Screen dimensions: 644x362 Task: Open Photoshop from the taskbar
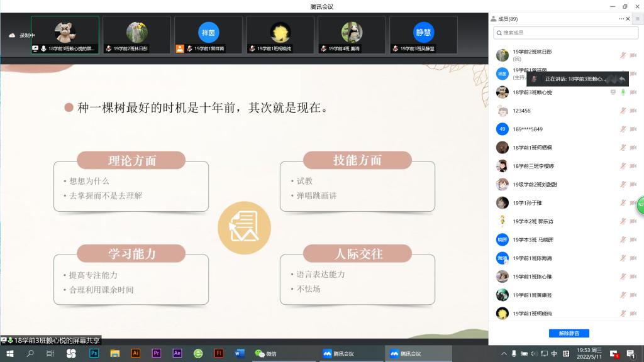click(x=94, y=354)
